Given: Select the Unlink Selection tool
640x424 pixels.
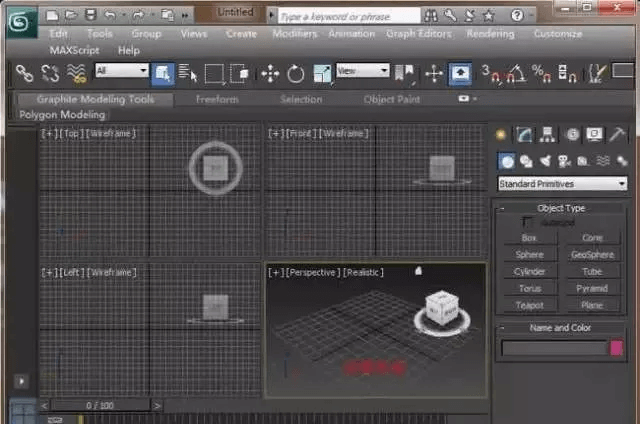Looking at the screenshot, I should point(50,73).
